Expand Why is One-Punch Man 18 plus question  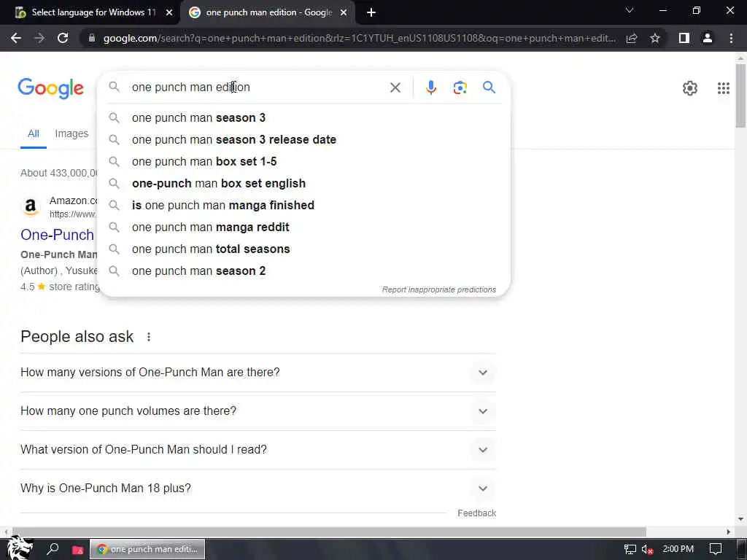point(258,488)
